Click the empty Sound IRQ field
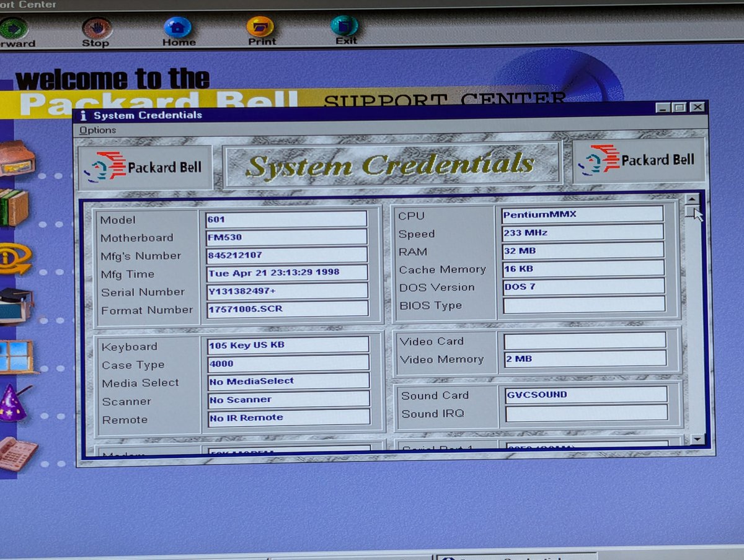 tap(587, 413)
